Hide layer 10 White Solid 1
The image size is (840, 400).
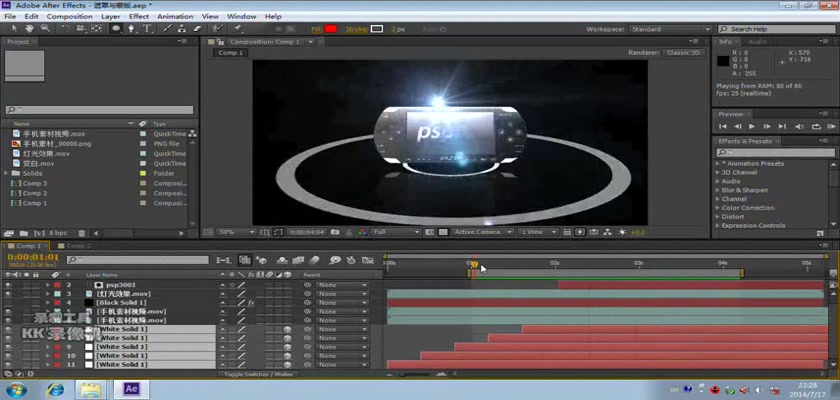8,356
